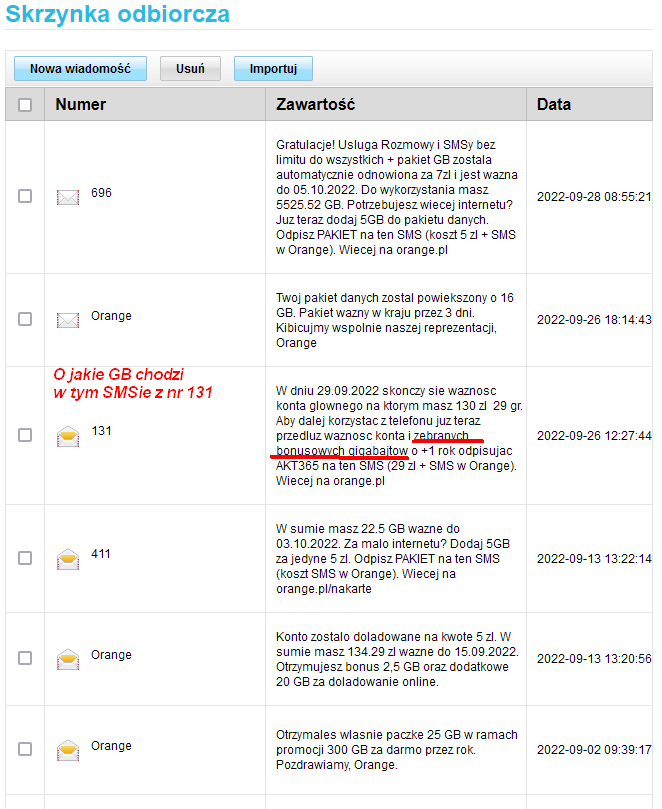Click the Zawartość column header
This screenshot has height=809, width=662.
pyautogui.click(x=315, y=104)
